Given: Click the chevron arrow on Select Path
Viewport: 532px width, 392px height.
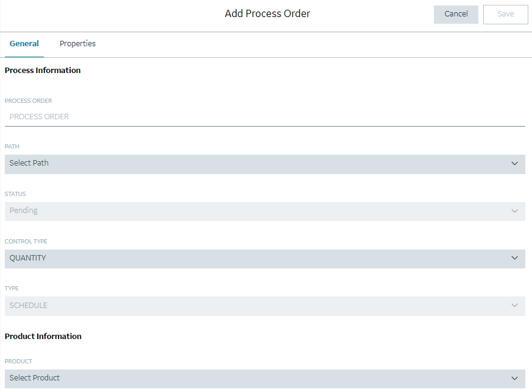Looking at the screenshot, I should point(514,164).
